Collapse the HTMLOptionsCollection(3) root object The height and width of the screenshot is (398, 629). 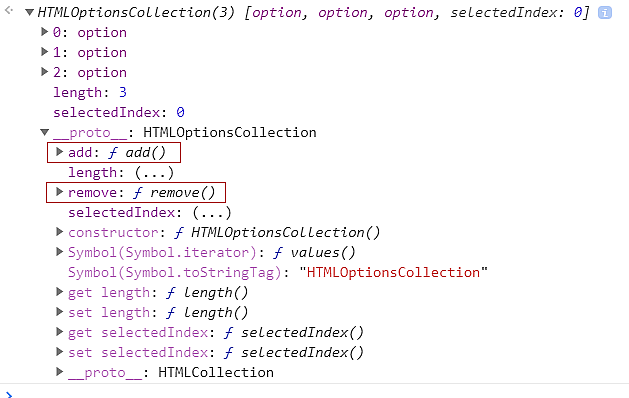[x=29, y=12]
